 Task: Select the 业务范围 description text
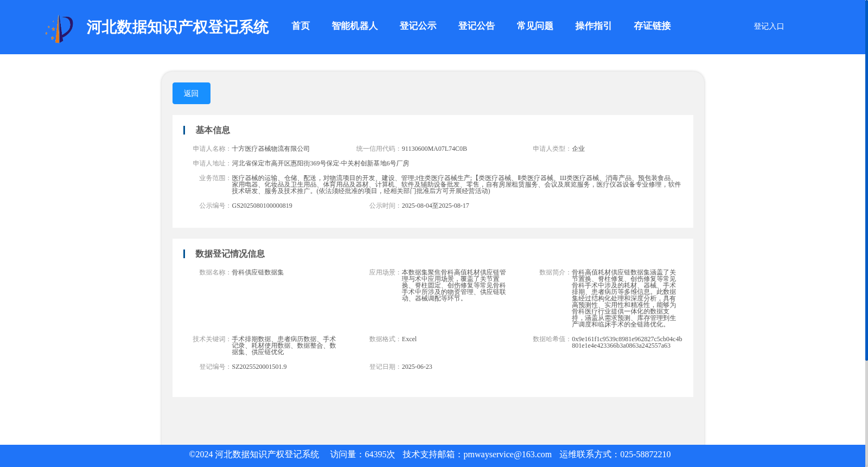point(456,184)
